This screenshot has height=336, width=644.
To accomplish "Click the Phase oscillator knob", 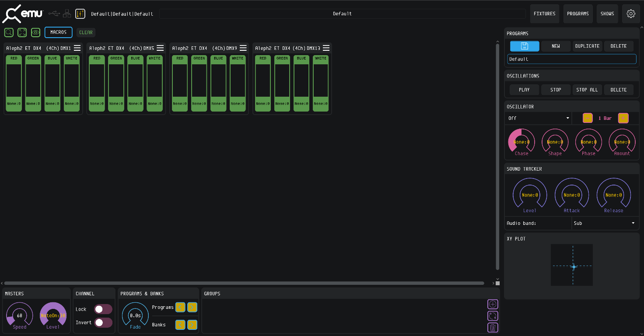I will tap(588, 141).
